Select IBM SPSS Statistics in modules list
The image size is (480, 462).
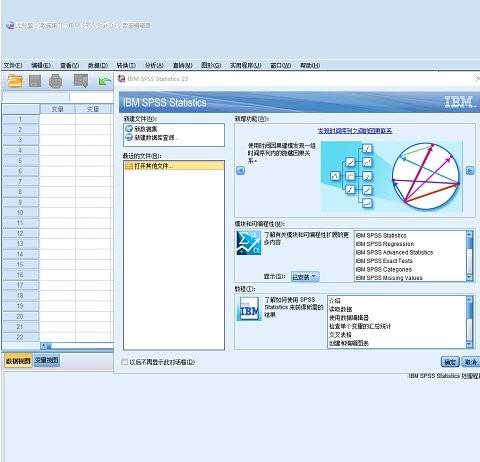tap(381, 235)
